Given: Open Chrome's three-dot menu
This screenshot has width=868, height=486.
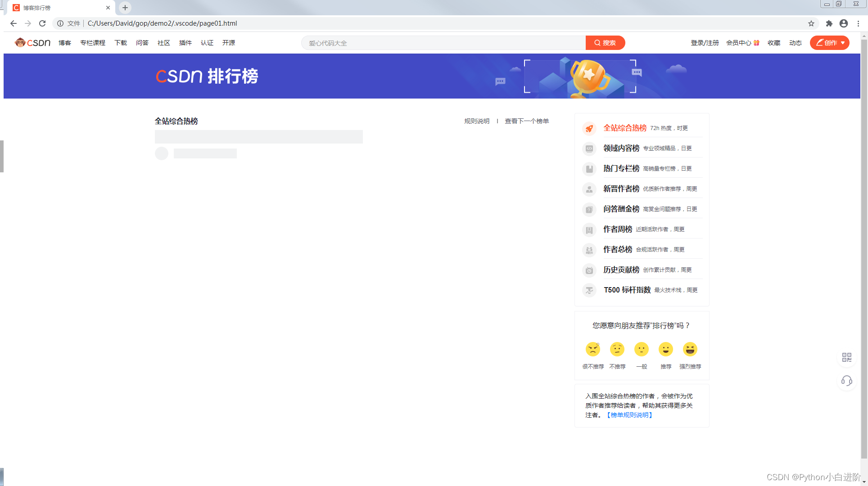Looking at the screenshot, I should 858,23.
